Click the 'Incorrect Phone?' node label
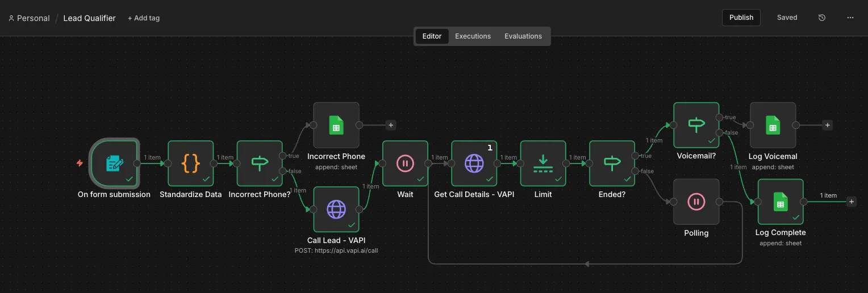The width and height of the screenshot is (868, 293). 260,194
